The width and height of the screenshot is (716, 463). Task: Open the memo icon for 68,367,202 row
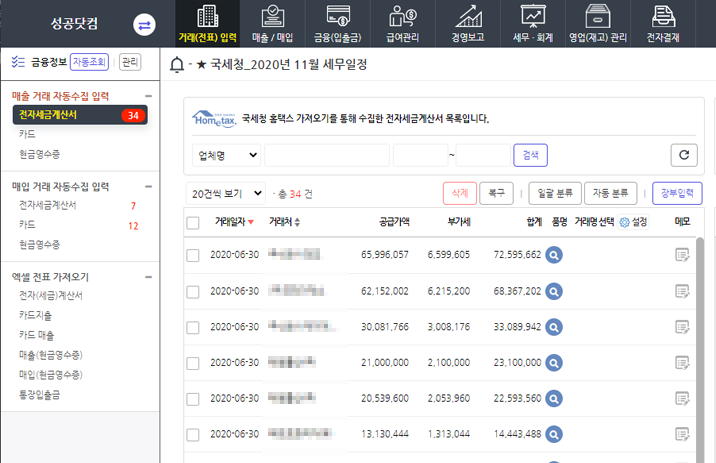682,291
